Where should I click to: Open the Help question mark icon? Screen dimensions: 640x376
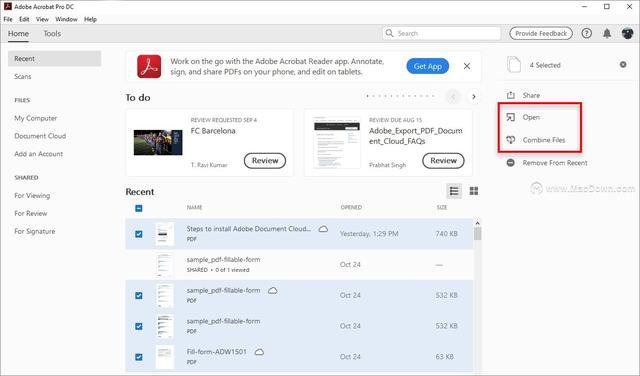[x=587, y=33]
